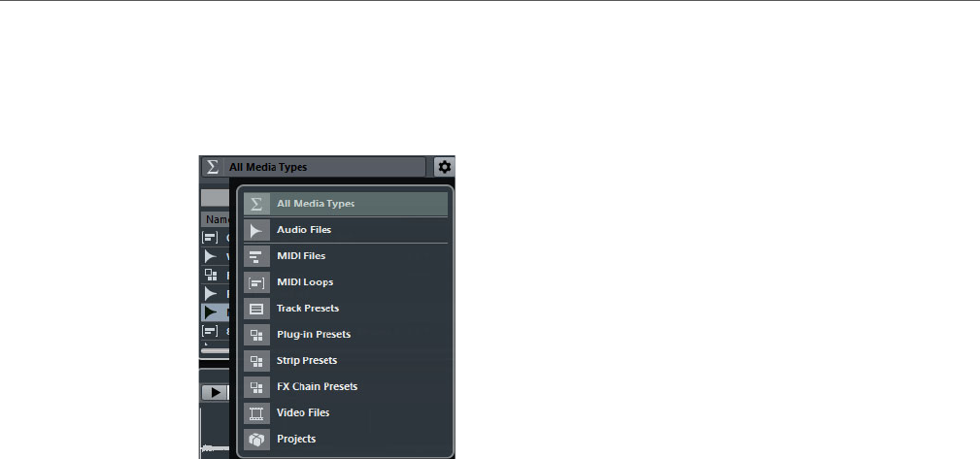
Task: Select the Projects cube icon
Action: (256, 439)
